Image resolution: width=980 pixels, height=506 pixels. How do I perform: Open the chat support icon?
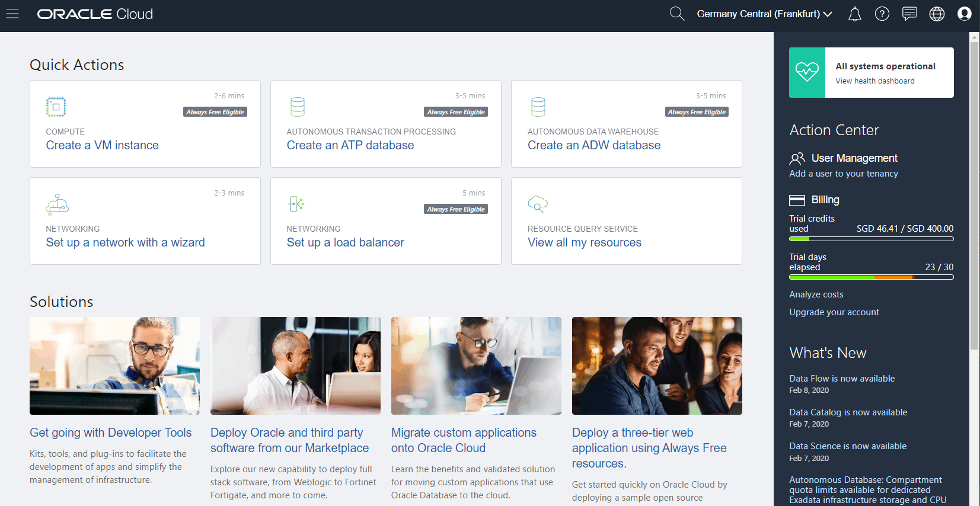909,14
